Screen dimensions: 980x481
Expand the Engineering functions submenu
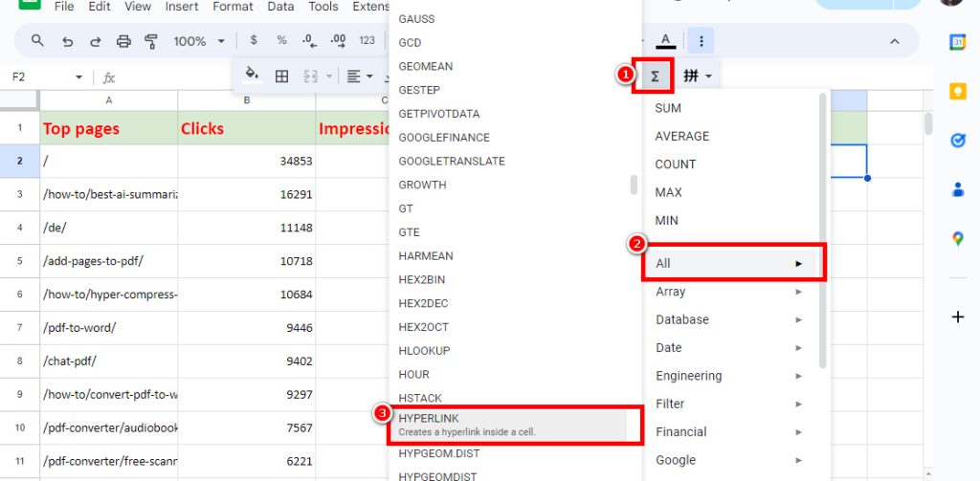(x=730, y=376)
